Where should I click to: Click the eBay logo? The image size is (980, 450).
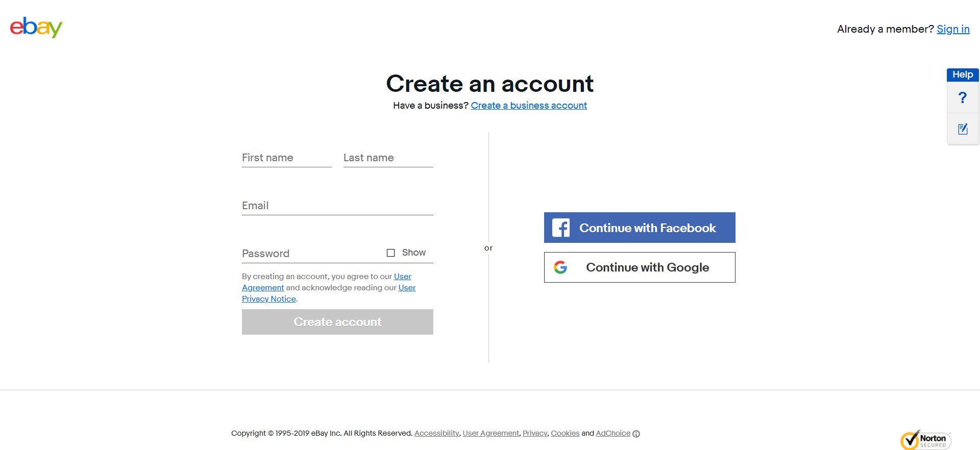[36, 27]
